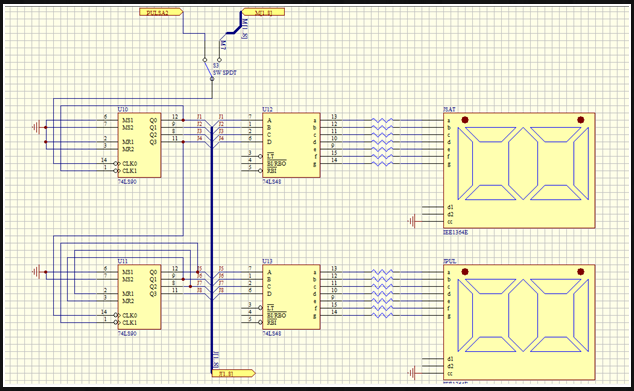Select the S3 SW SPDT switch symbol

point(212,69)
